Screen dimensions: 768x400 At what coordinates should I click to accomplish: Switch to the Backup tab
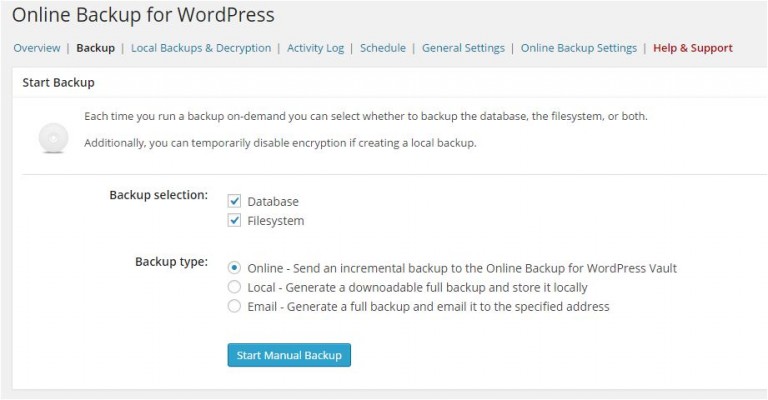point(95,48)
